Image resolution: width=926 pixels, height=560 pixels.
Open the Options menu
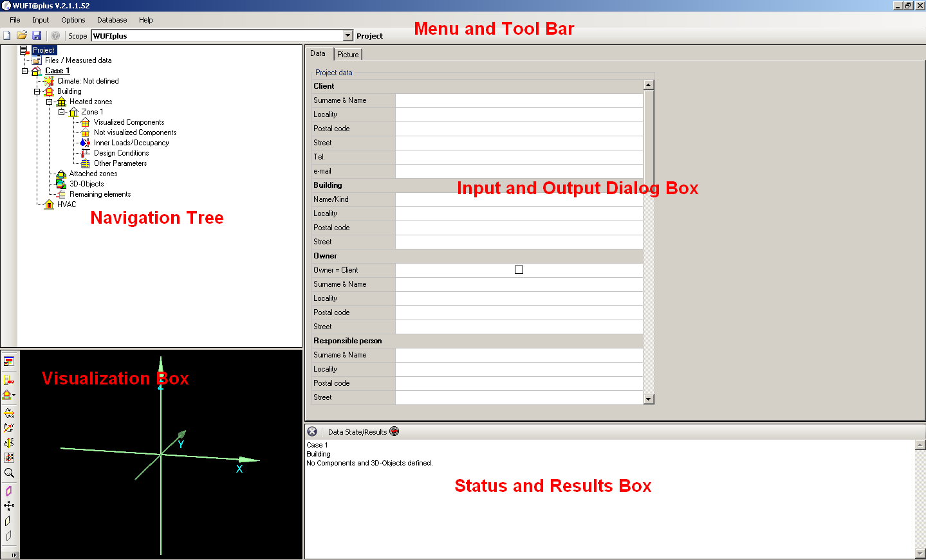coord(73,20)
